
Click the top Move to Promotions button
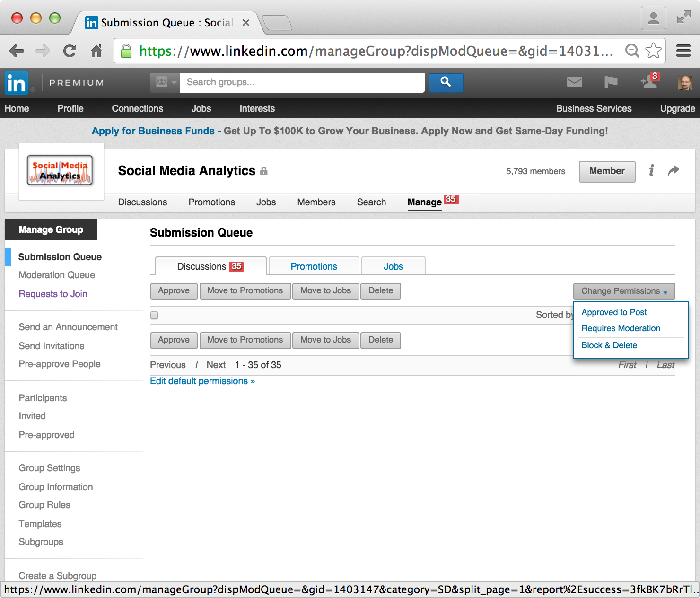[245, 291]
